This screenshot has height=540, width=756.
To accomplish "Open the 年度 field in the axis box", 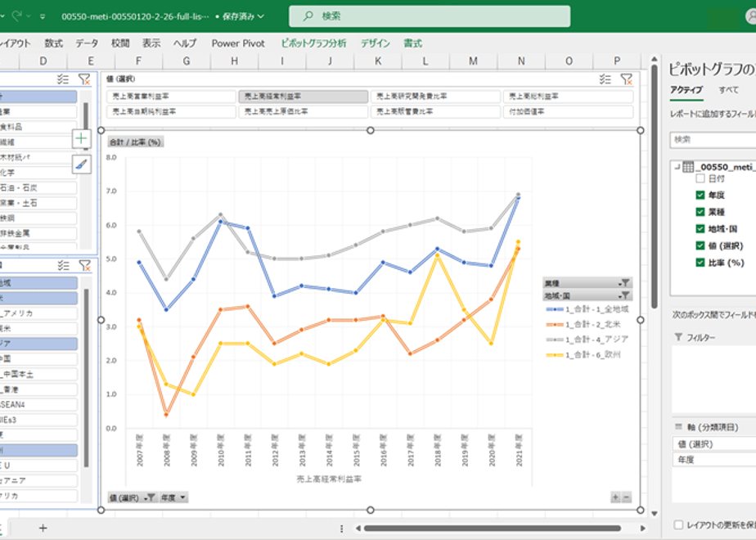I will pyautogui.click(x=714, y=460).
